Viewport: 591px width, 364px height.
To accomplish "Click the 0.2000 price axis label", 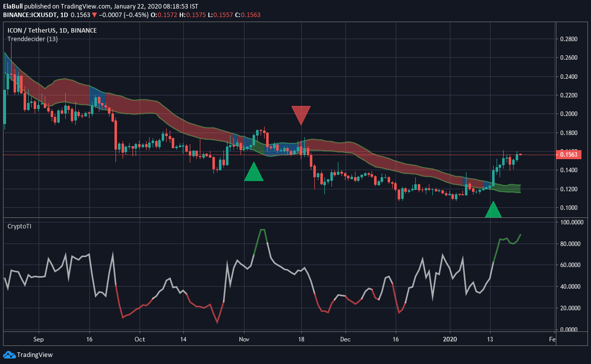I will [568, 114].
